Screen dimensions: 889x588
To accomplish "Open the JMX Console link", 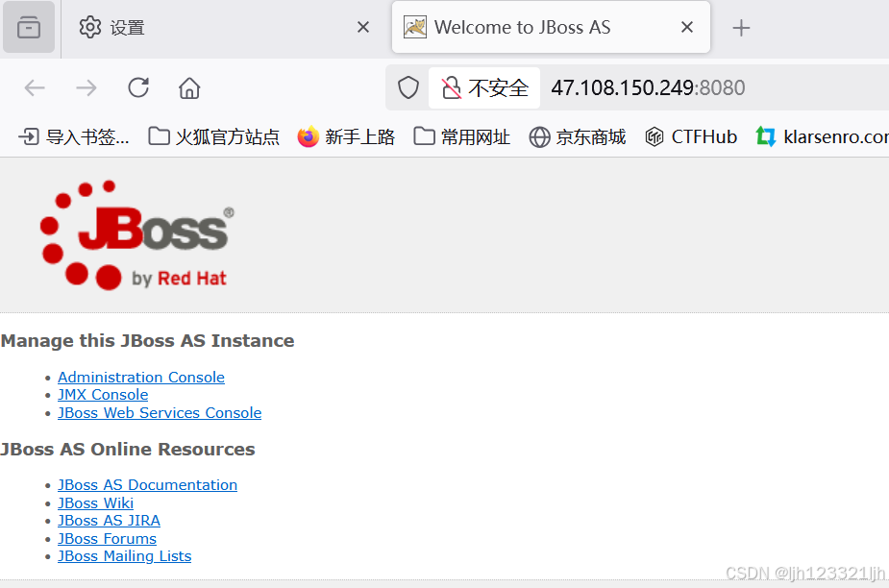I will [x=103, y=395].
